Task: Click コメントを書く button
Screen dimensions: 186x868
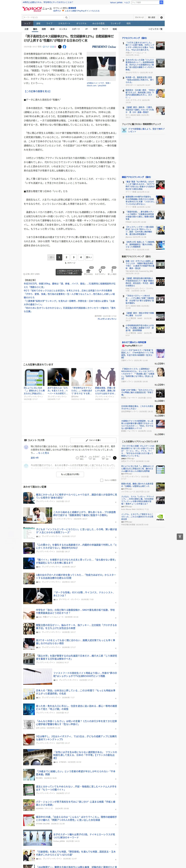Action: point(93,440)
